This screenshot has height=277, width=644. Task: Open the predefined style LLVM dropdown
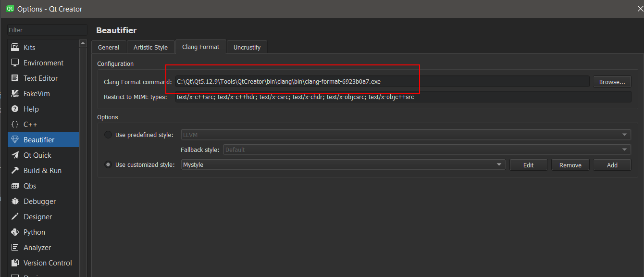click(406, 135)
